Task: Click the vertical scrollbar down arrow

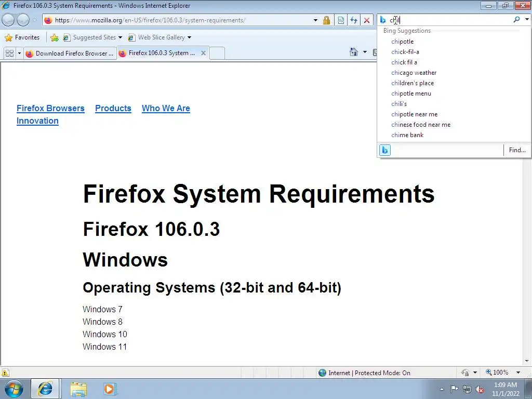Action: coord(527,361)
